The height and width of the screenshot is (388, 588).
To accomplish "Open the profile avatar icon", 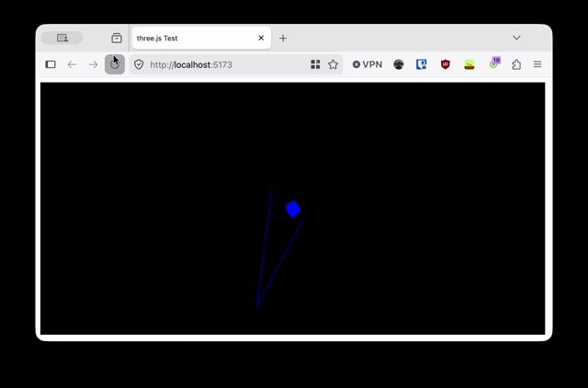I will tap(399, 64).
